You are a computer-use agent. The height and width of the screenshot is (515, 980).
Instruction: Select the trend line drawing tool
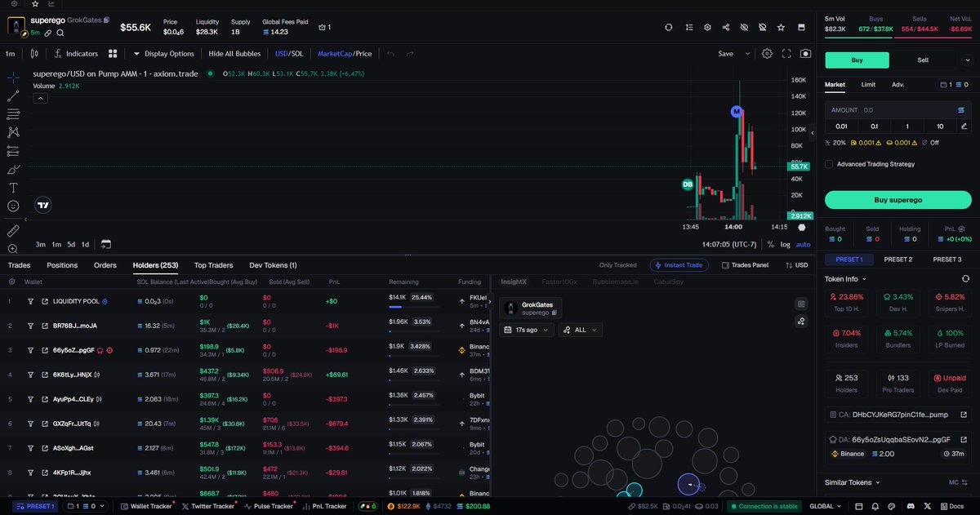[13, 95]
